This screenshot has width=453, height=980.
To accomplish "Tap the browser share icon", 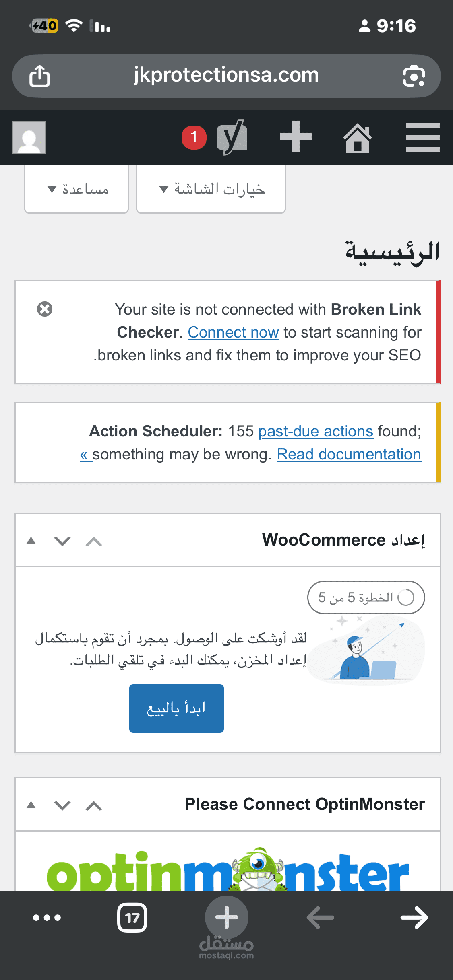I will (39, 76).
